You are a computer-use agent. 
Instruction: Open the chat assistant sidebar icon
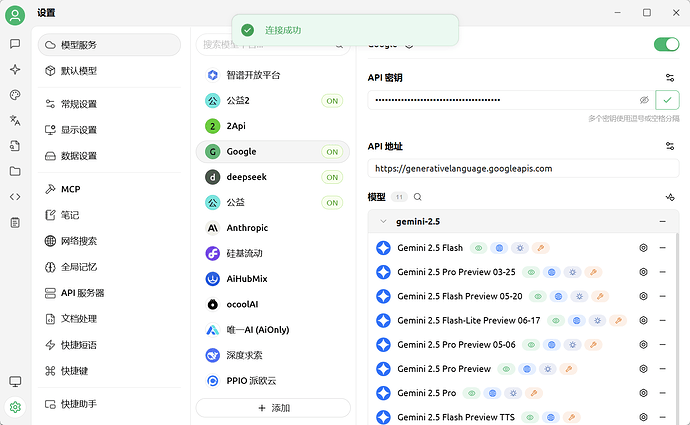coord(15,44)
